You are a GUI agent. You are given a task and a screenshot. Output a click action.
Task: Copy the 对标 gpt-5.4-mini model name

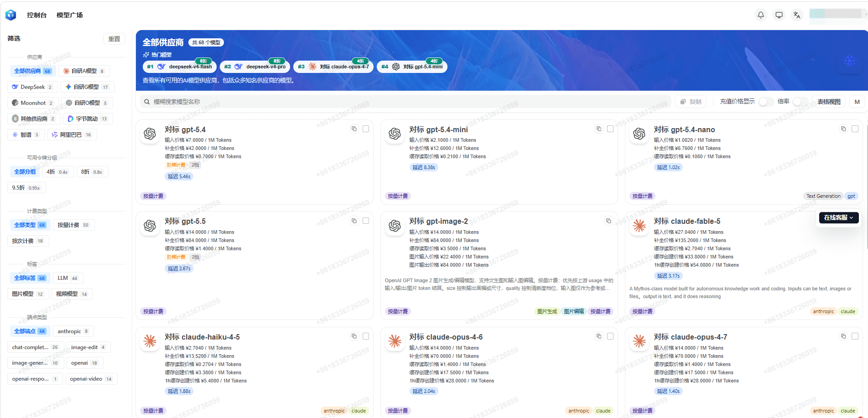pyautogui.click(x=599, y=129)
